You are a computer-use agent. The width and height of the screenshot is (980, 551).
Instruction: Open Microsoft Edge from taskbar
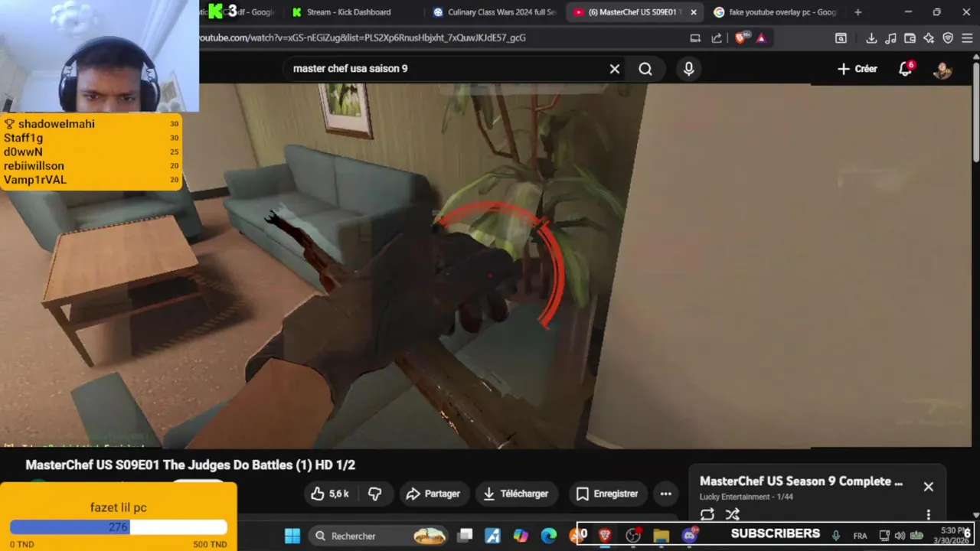(549, 536)
